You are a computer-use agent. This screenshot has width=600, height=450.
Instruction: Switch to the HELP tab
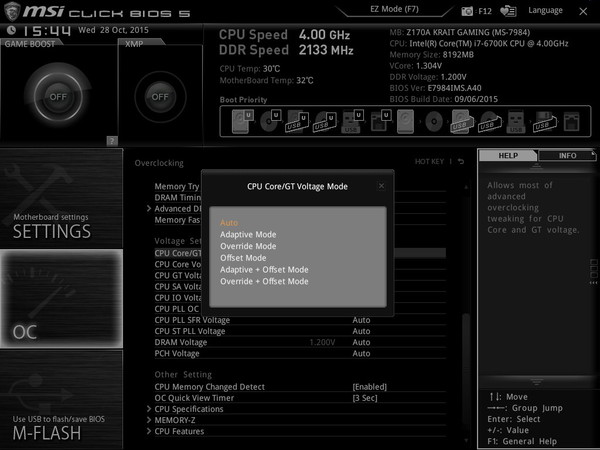(508, 156)
